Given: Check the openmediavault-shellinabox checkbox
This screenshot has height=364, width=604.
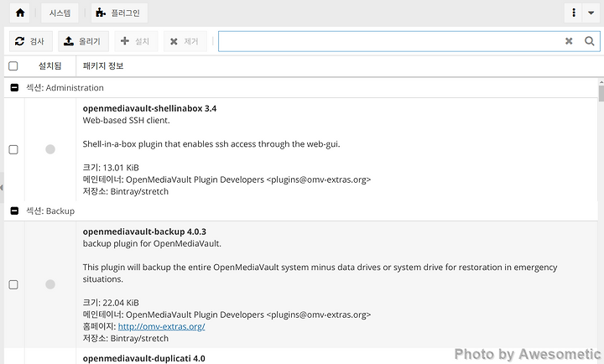Looking at the screenshot, I should coord(13,149).
